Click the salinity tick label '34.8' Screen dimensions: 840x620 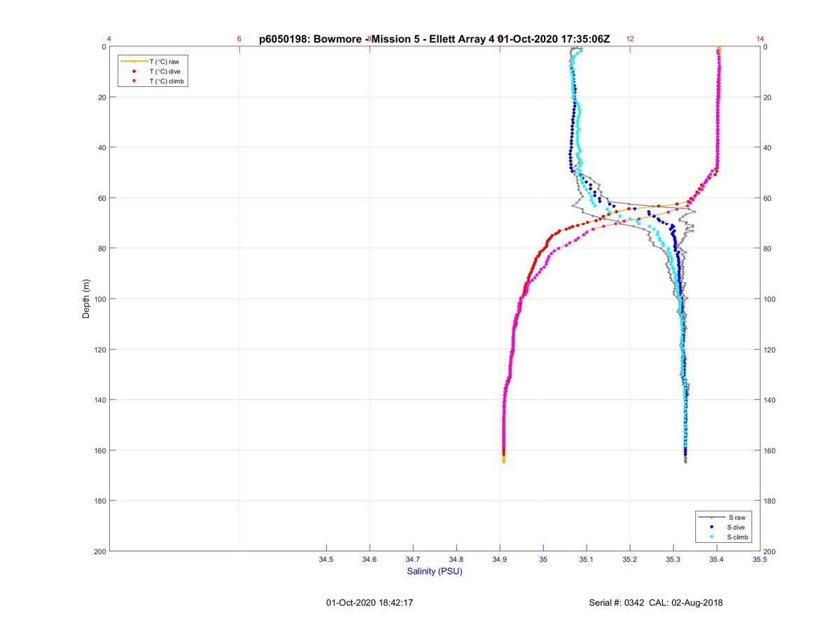pyautogui.click(x=456, y=560)
